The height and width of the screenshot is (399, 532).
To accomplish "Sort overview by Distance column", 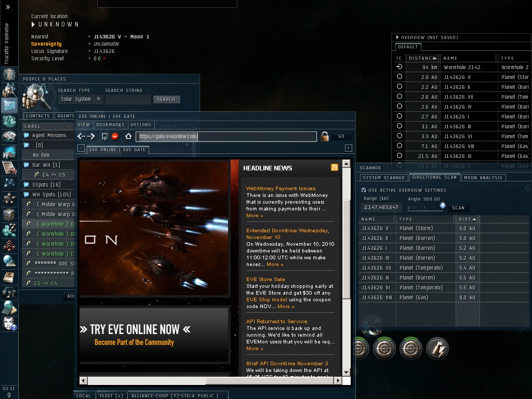I will 422,58.
